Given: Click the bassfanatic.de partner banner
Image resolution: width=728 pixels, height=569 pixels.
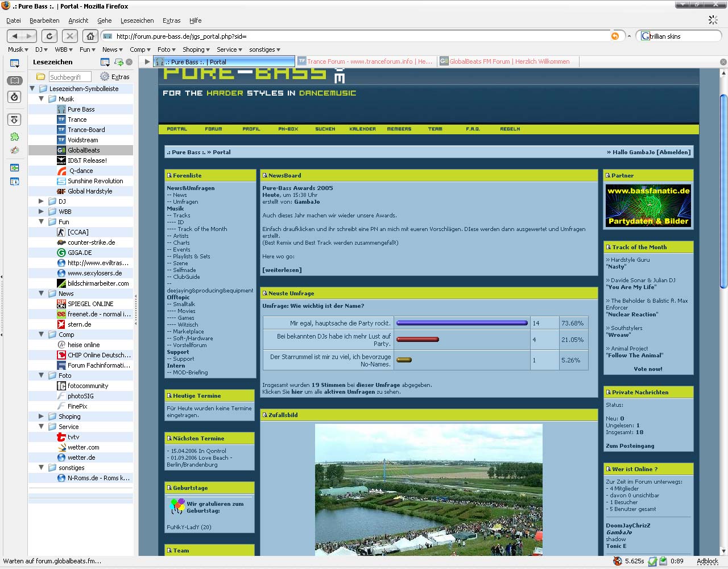Looking at the screenshot, I should (x=648, y=206).
